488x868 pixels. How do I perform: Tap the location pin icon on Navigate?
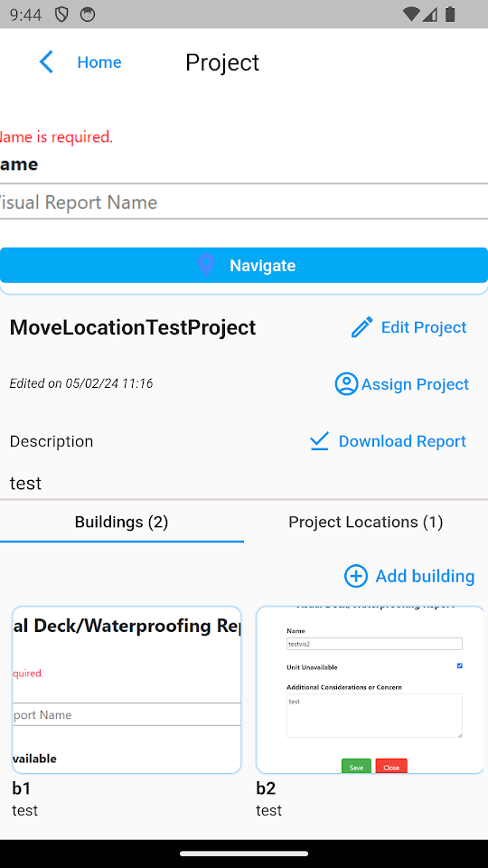pos(206,265)
